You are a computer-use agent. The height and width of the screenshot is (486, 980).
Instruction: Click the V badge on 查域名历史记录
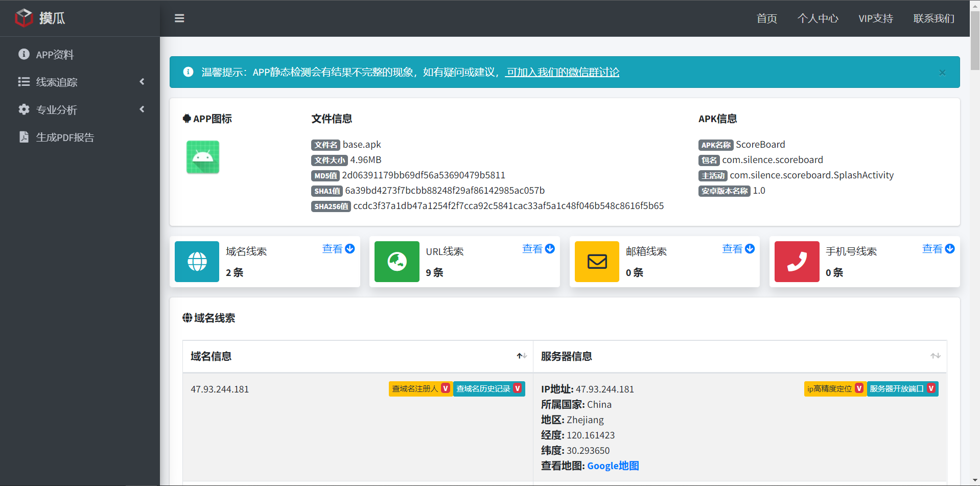point(518,388)
